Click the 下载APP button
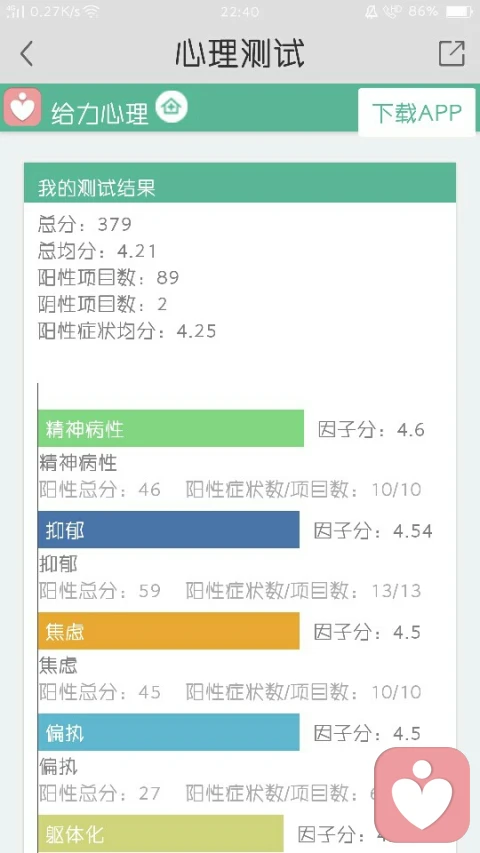 click(417, 113)
